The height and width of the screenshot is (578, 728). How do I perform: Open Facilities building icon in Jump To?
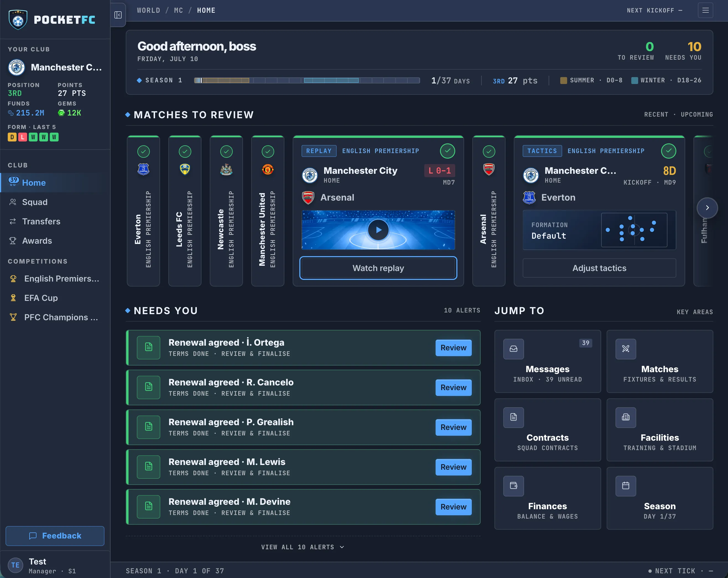[625, 417]
